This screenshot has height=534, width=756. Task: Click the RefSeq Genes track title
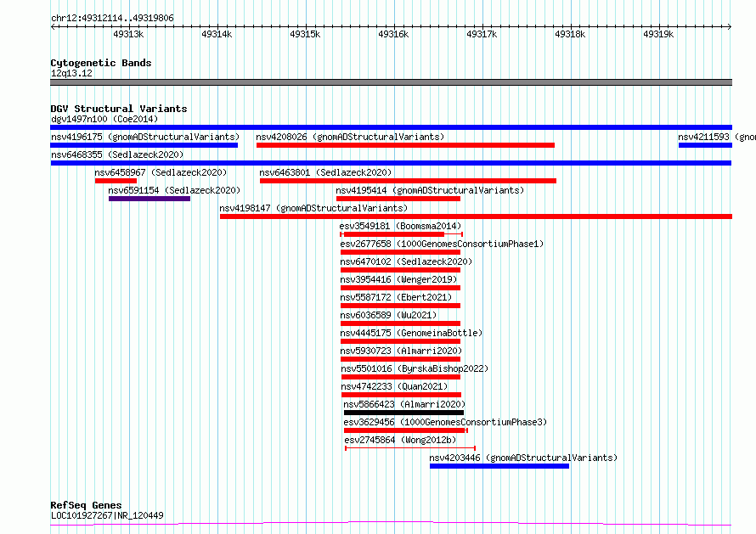(x=86, y=506)
